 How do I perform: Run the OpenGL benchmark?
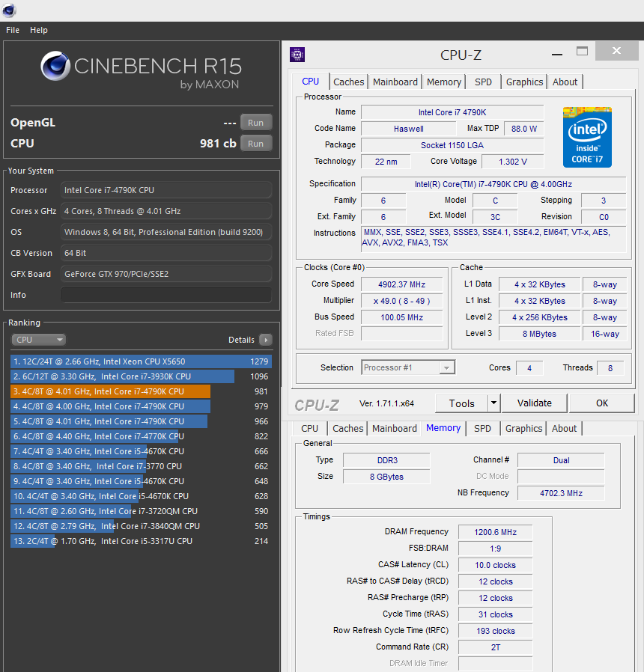(255, 123)
